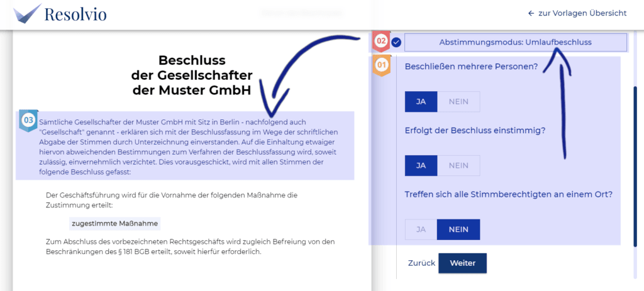Select JA for Beschluss einstimmig
Image resolution: width=644 pixels, height=291 pixels.
[x=421, y=165]
